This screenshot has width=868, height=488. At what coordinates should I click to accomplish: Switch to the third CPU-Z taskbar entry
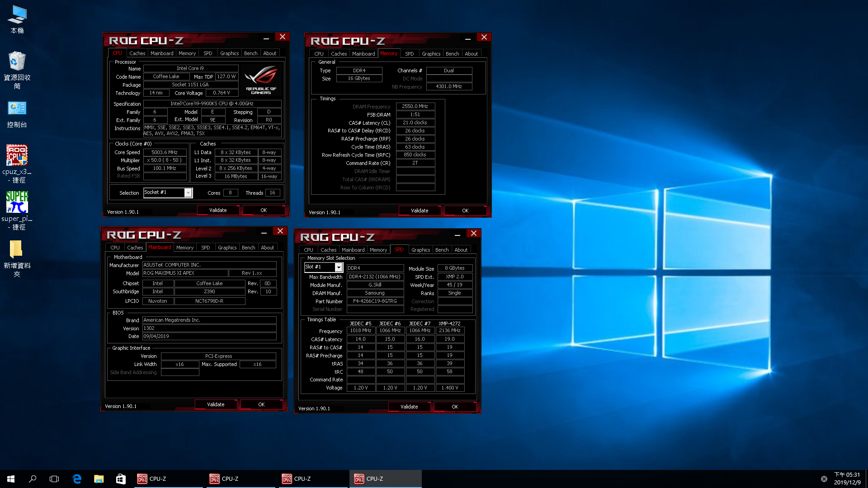click(x=313, y=479)
